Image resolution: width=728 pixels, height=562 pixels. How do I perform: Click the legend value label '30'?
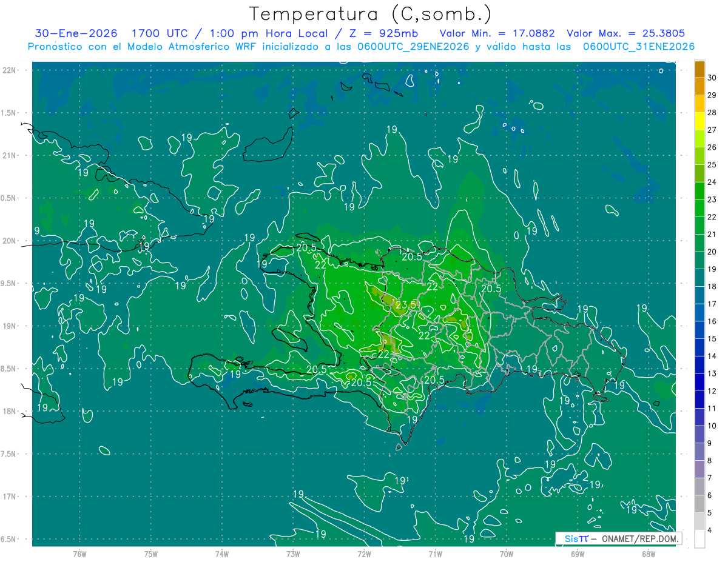(712, 77)
